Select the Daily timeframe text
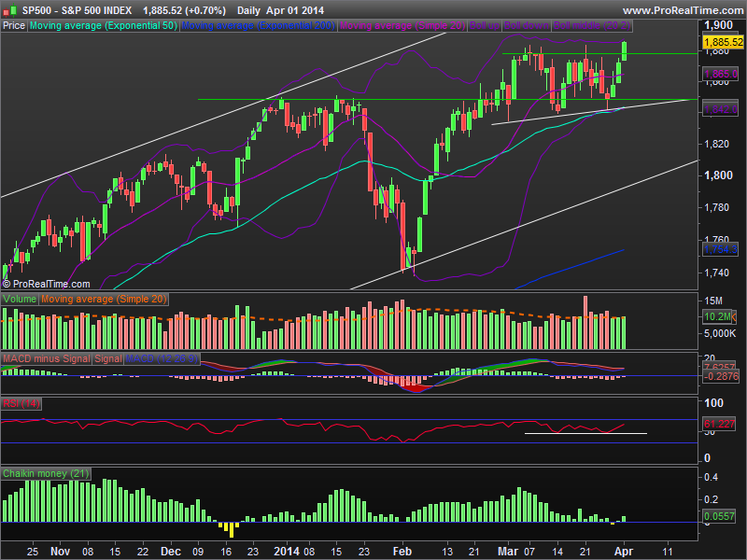Viewport: 747px width, 560px height. click(x=248, y=10)
